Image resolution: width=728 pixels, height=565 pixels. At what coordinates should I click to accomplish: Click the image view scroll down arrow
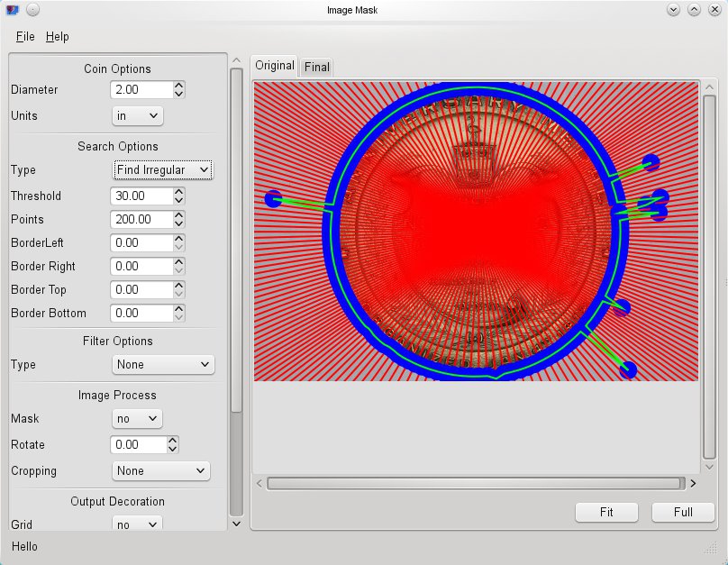click(x=709, y=467)
